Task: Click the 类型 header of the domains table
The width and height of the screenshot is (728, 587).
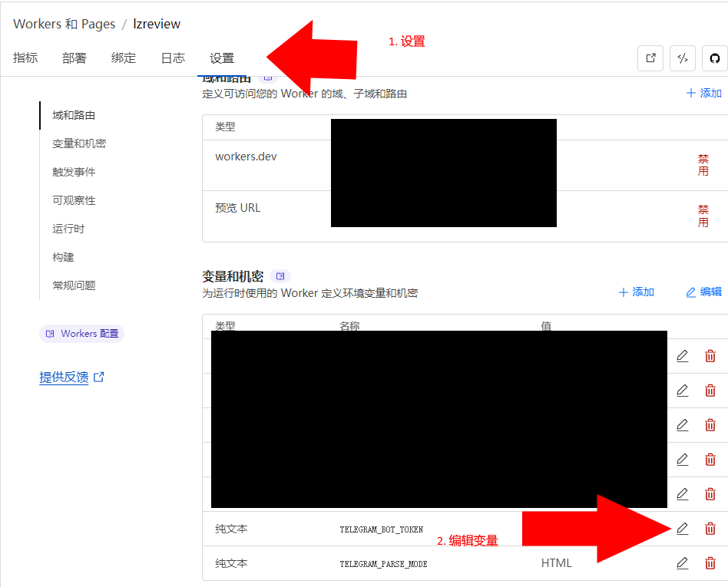Action: (x=225, y=127)
